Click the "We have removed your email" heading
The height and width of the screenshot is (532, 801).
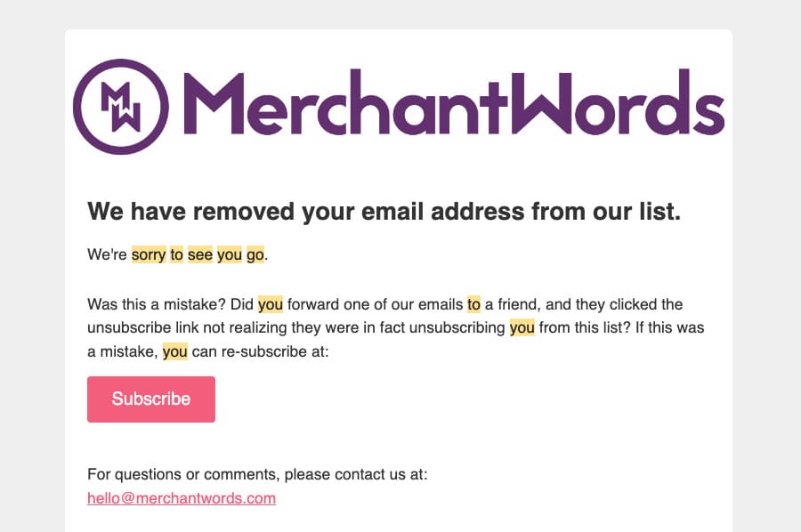click(384, 212)
